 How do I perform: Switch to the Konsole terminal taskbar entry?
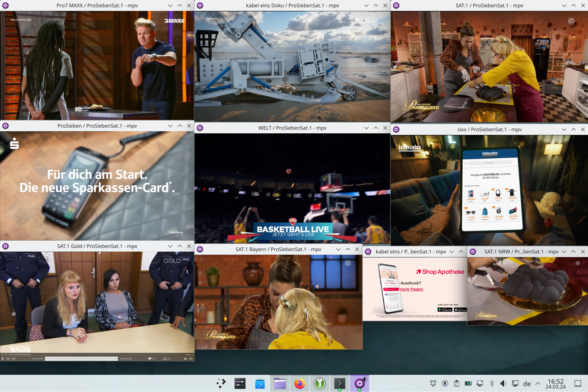(x=340, y=383)
